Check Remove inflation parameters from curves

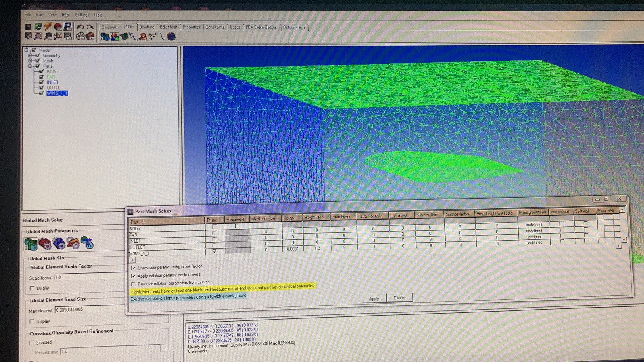click(134, 283)
